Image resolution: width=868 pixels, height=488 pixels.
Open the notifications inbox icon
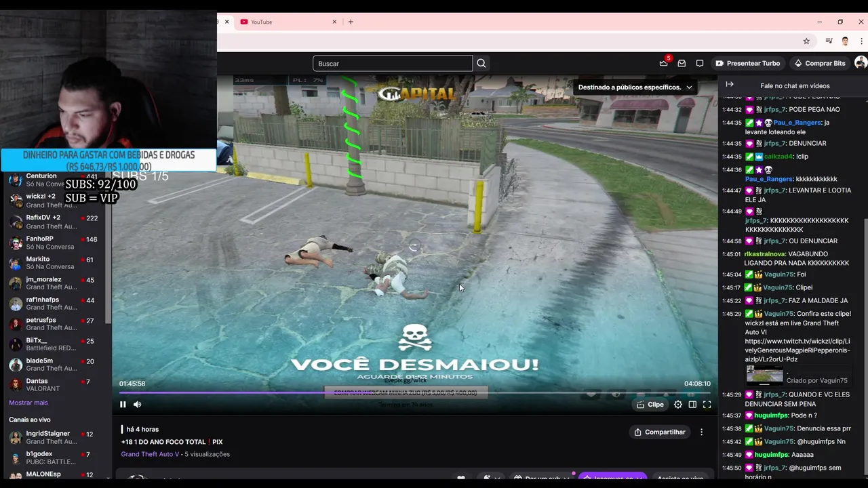pyautogui.click(x=682, y=63)
